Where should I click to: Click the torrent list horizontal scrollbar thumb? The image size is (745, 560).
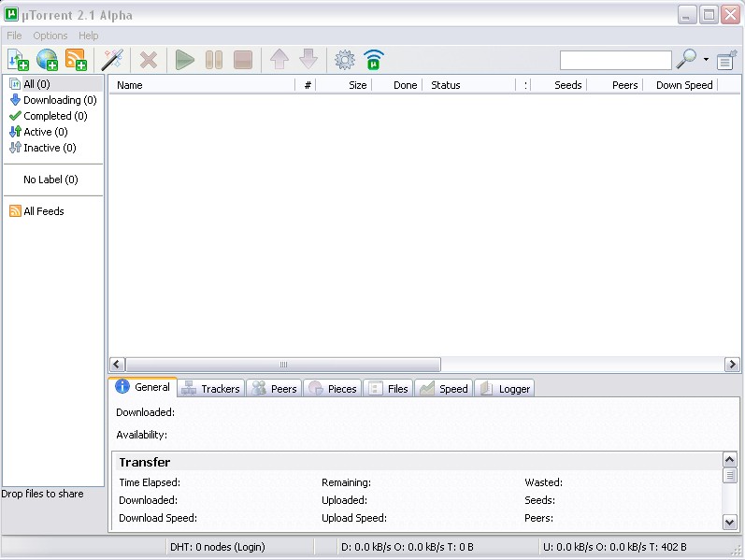(283, 365)
